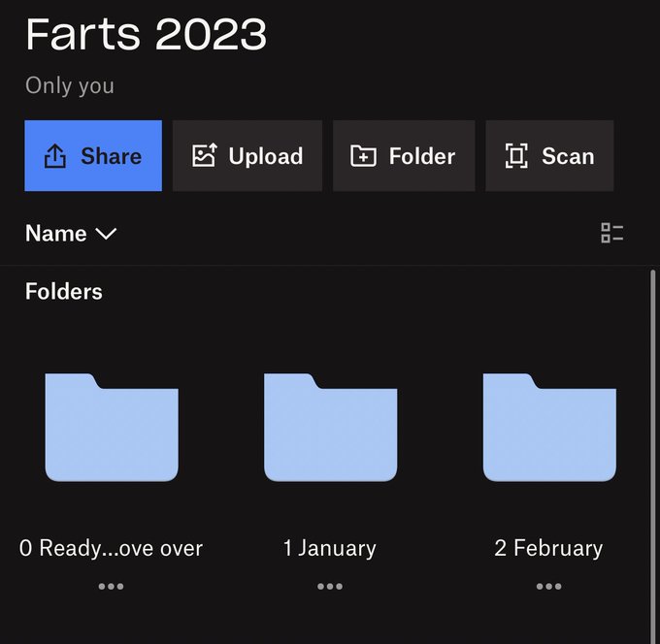Open the Name sort dropdown
This screenshot has width=660, height=644.
coord(71,233)
